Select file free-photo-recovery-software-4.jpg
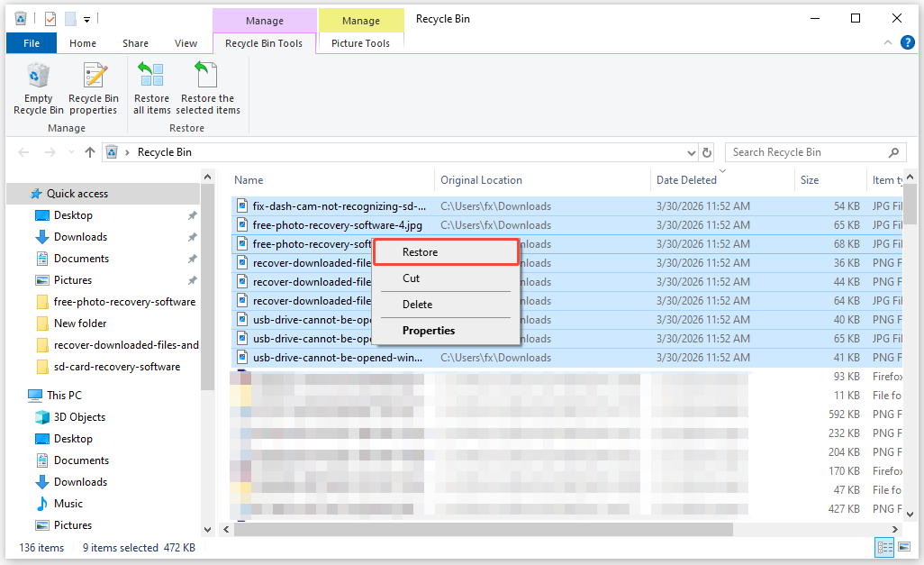 [337, 224]
